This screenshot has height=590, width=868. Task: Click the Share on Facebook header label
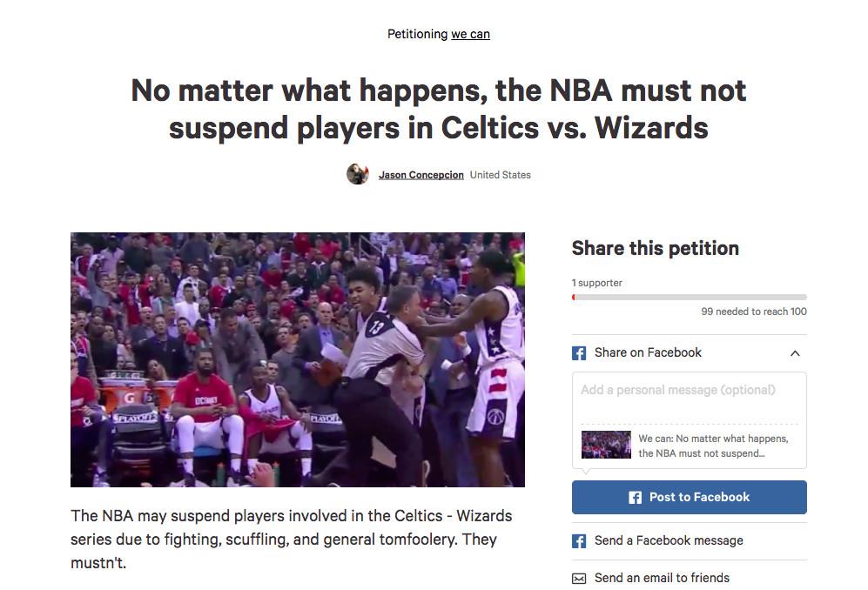pos(648,352)
